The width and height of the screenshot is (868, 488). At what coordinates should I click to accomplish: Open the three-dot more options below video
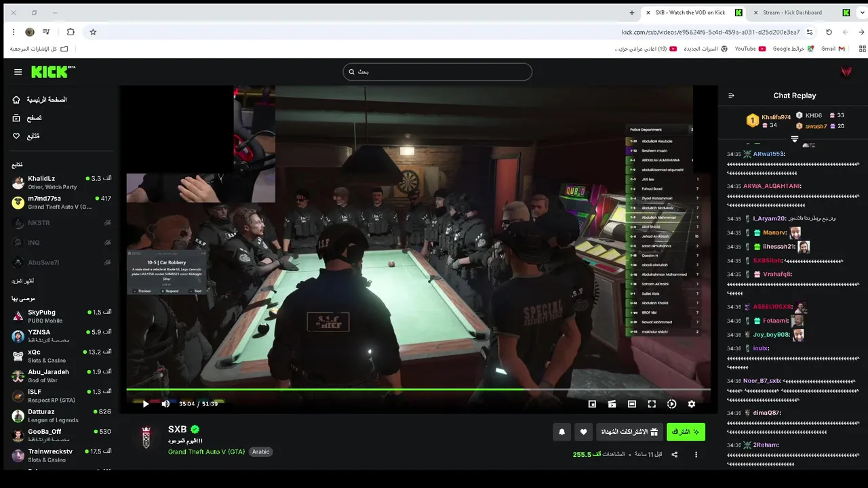(696, 454)
